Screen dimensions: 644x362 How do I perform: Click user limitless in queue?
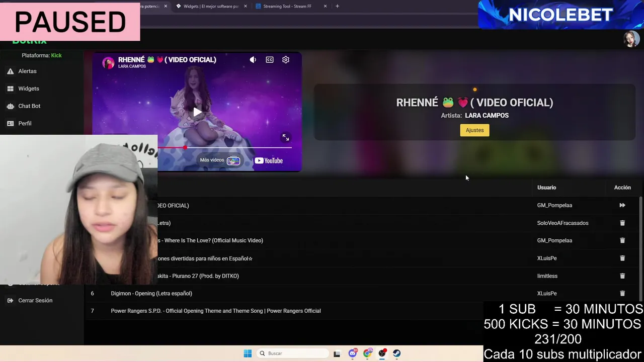click(547, 276)
